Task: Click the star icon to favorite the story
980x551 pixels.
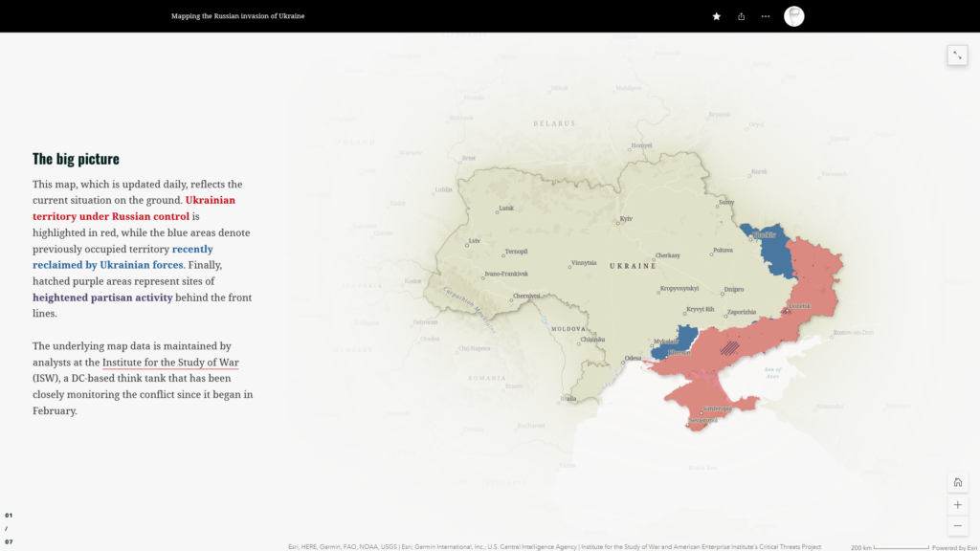Action: click(717, 16)
